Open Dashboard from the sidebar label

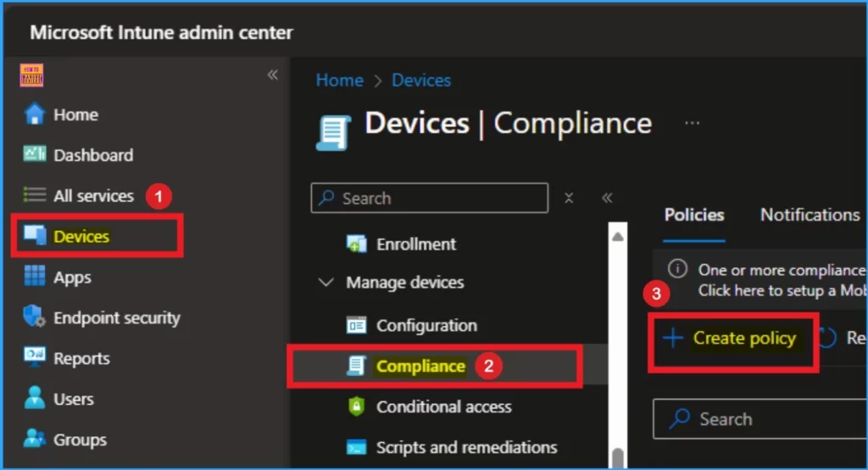click(x=93, y=155)
